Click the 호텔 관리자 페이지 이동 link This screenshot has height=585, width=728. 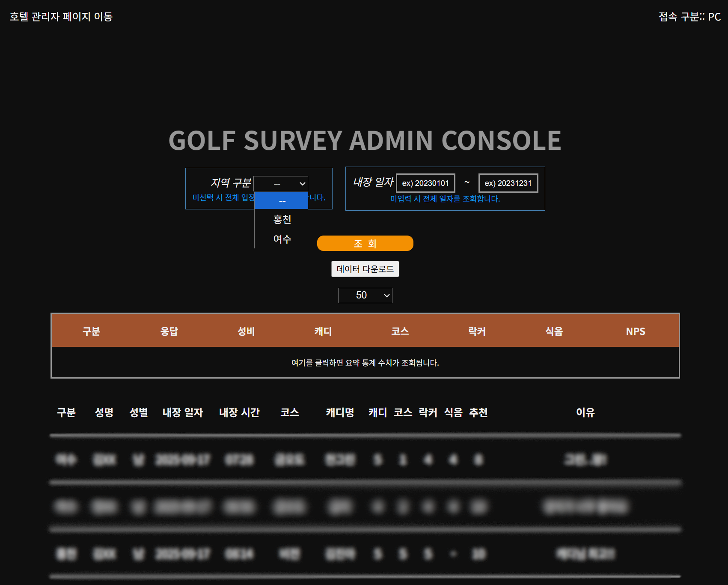pyautogui.click(x=61, y=17)
